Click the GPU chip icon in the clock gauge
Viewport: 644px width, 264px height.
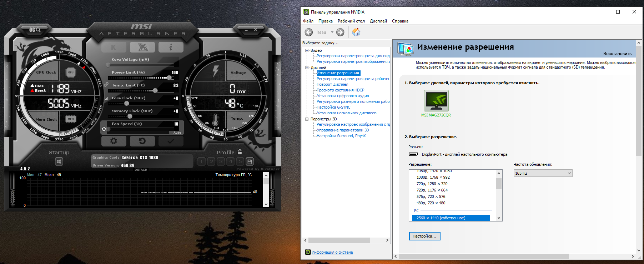click(x=71, y=73)
